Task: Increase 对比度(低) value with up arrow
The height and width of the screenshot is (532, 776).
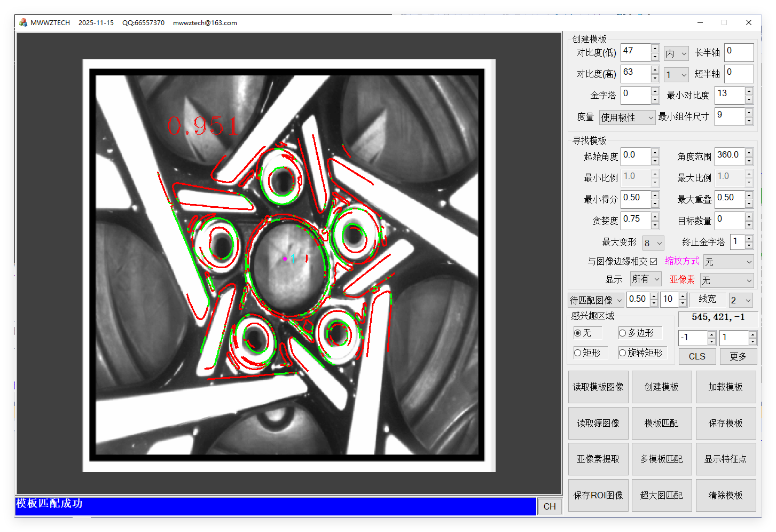Action: 655,49
